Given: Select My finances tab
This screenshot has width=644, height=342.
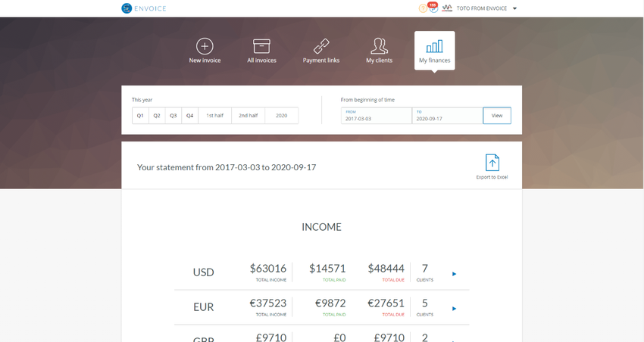Looking at the screenshot, I should pyautogui.click(x=435, y=51).
